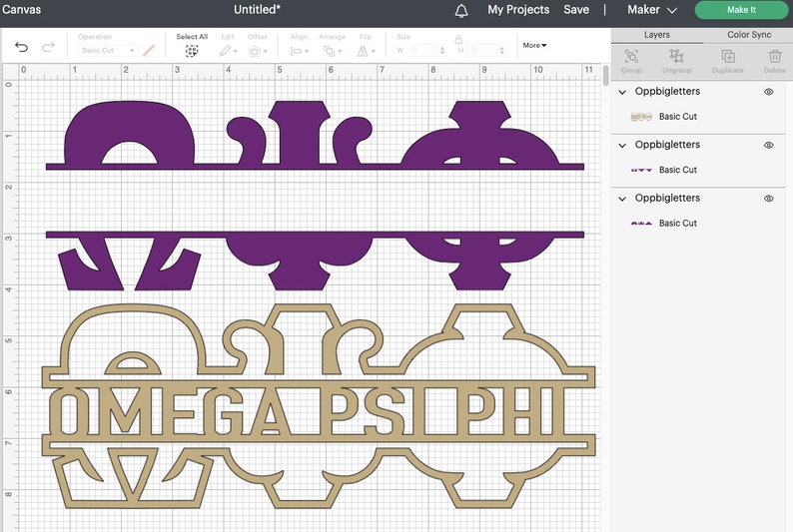
Task: Select the second layer's purple thumbnail
Action: coord(641,171)
